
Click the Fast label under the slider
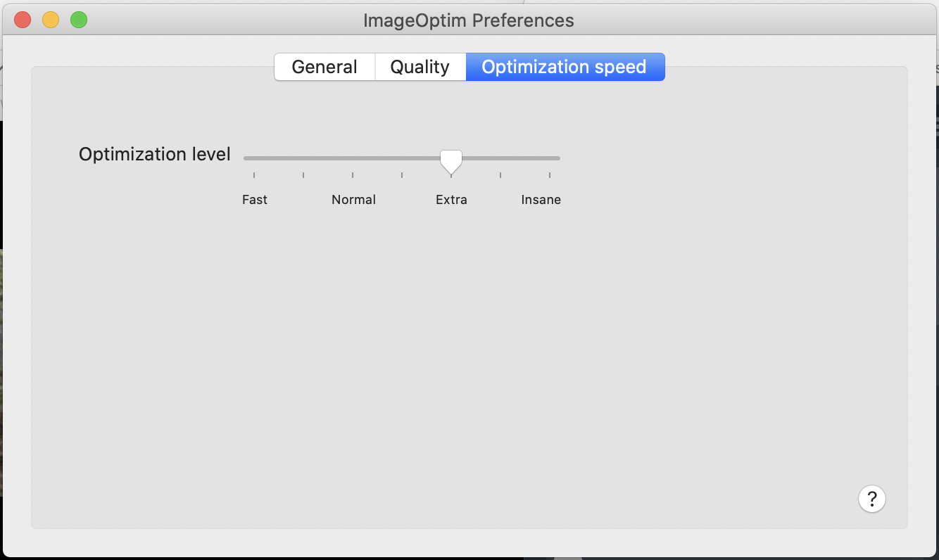[x=255, y=200]
